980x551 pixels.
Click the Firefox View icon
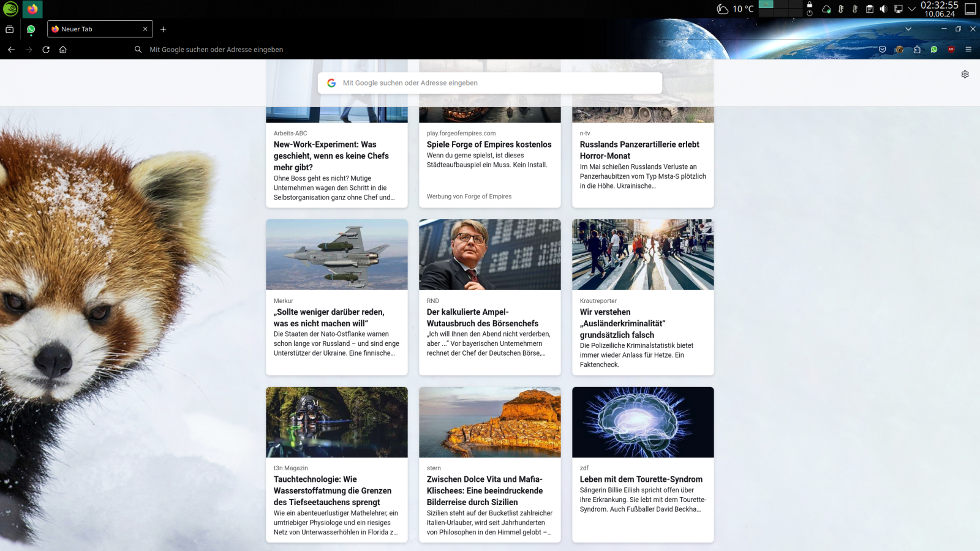pos(10,29)
